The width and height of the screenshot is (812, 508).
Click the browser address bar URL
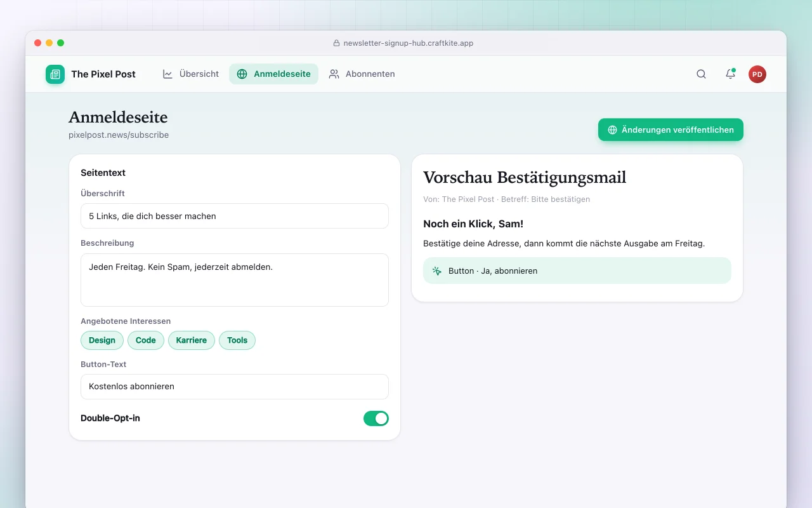coord(409,43)
